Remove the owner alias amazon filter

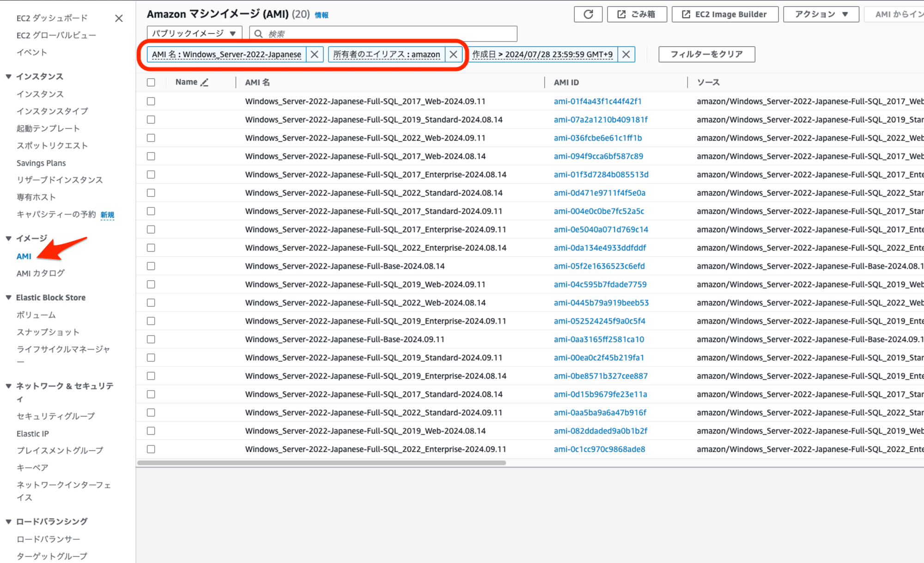453,55
